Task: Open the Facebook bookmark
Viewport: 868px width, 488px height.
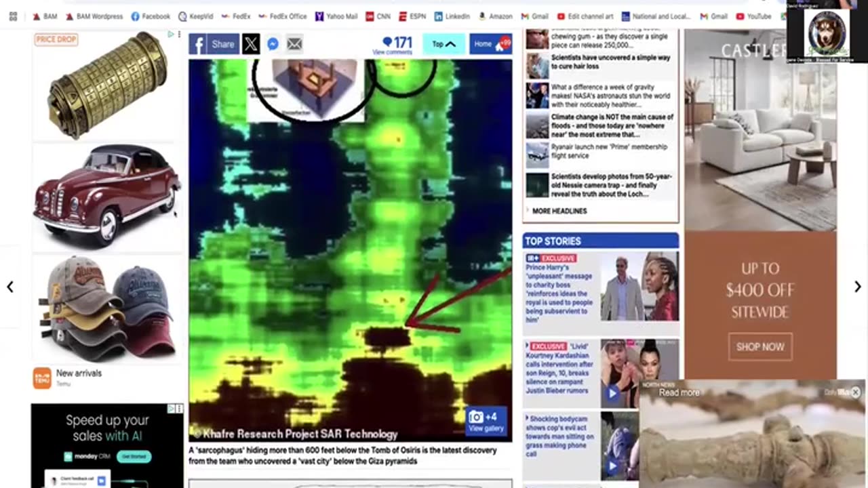Action: 151,16
